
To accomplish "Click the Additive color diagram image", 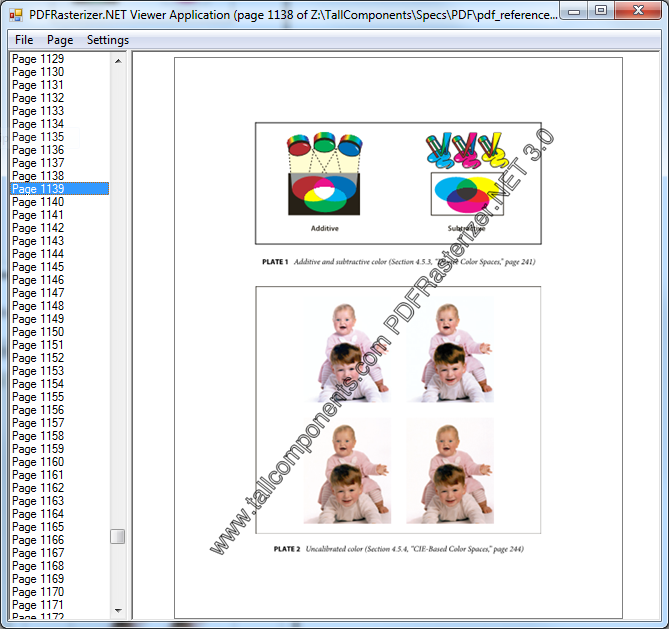I will (324, 173).
